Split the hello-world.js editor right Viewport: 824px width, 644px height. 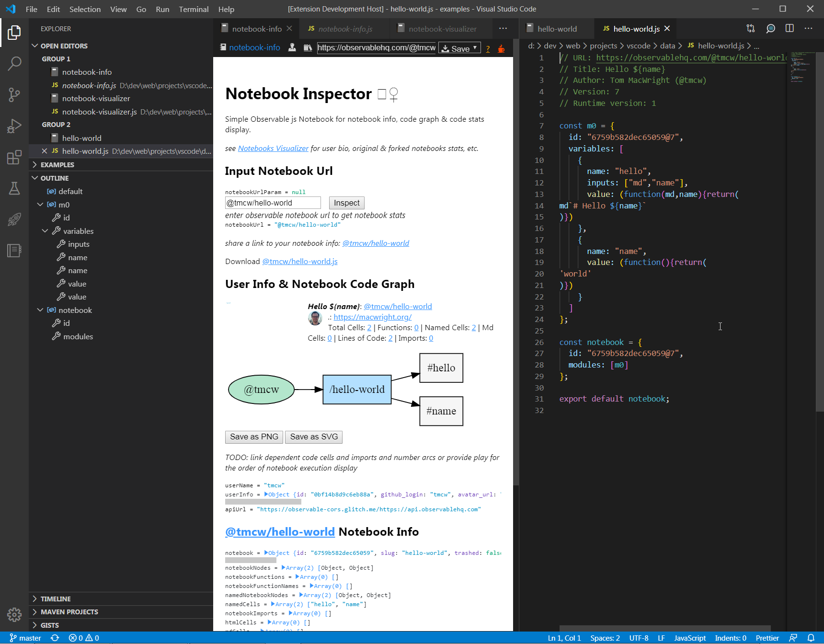[x=790, y=29]
